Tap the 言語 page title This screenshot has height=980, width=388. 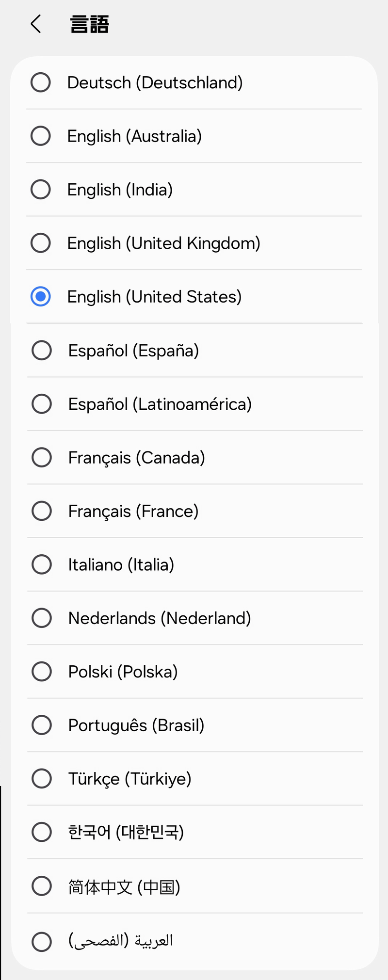90,24
